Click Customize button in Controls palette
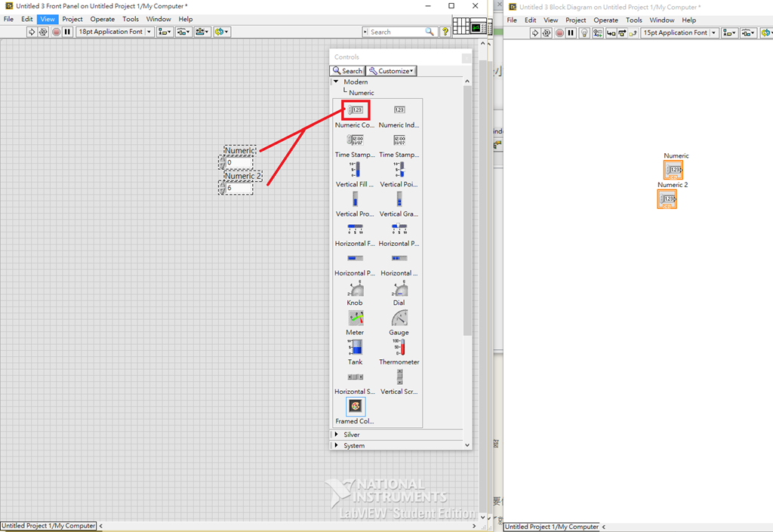The width and height of the screenshot is (773, 532). tap(392, 71)
